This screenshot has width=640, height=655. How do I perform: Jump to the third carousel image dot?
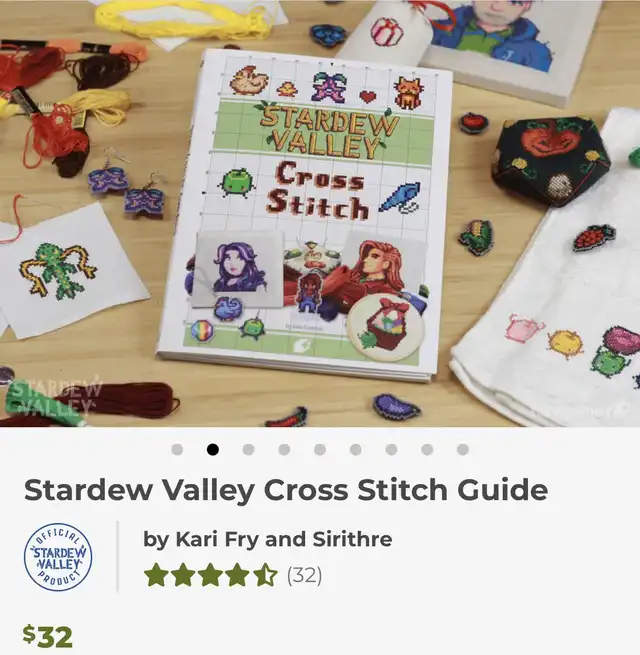249,449
